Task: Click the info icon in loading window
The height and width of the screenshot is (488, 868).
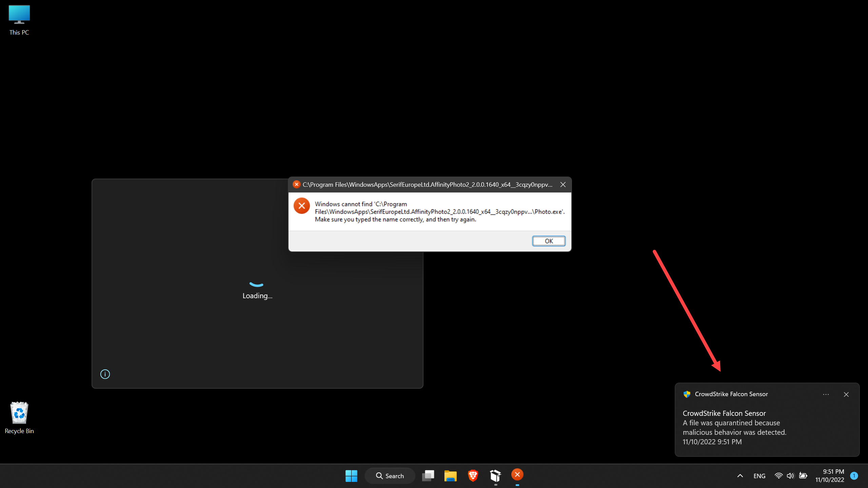Action: click(x=105, y=374)
